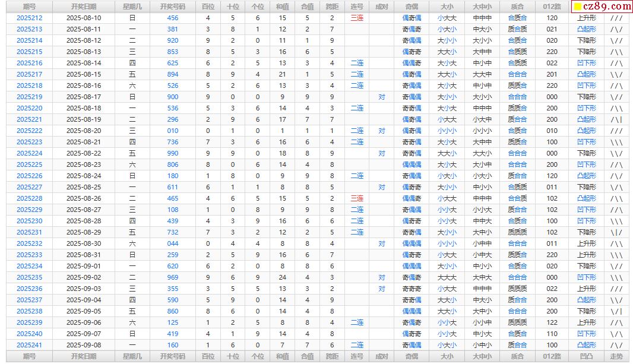This screenshot has width=633, height=364.
Task: Click draw number 439
Action: click(x=173, y=221)
